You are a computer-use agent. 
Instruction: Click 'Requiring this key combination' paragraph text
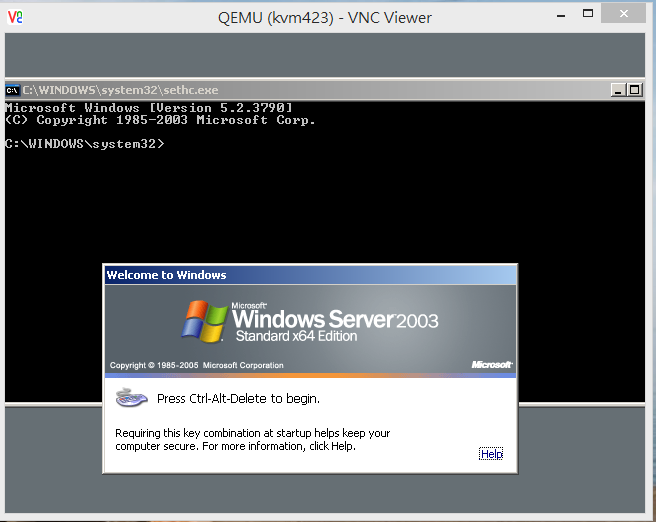pos(253,440)
